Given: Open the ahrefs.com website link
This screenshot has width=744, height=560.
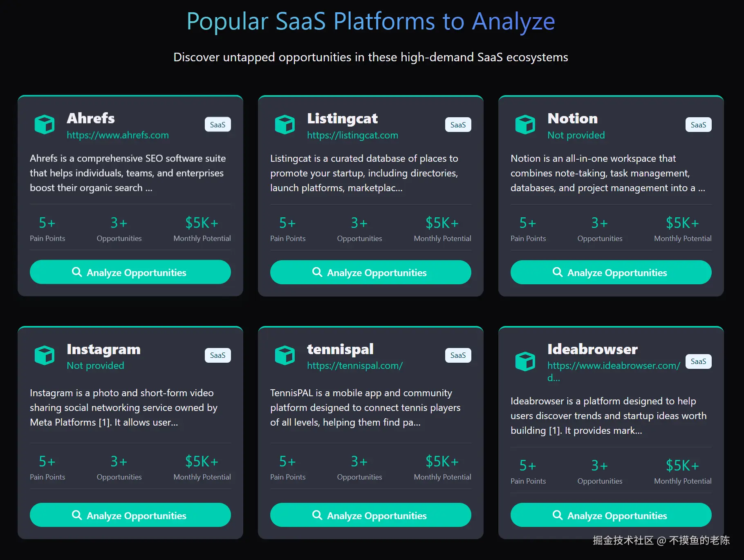Looking at the screenshot, I should 118,135.
